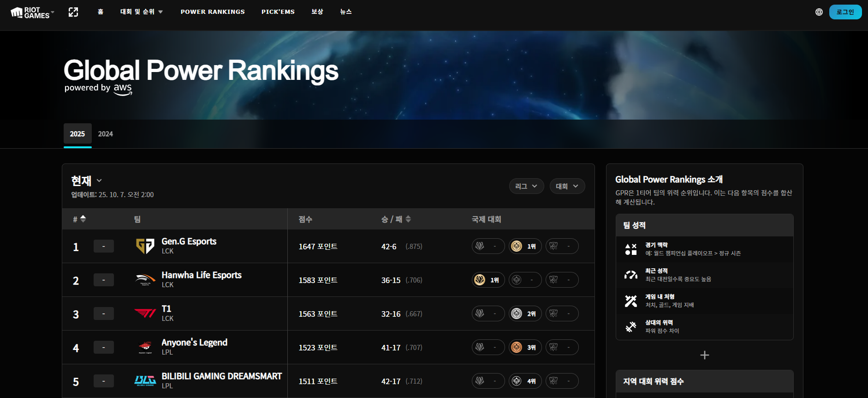Click the 국제 대회 column header
Screen dimensions: 868x398
(x=486, y=219)
